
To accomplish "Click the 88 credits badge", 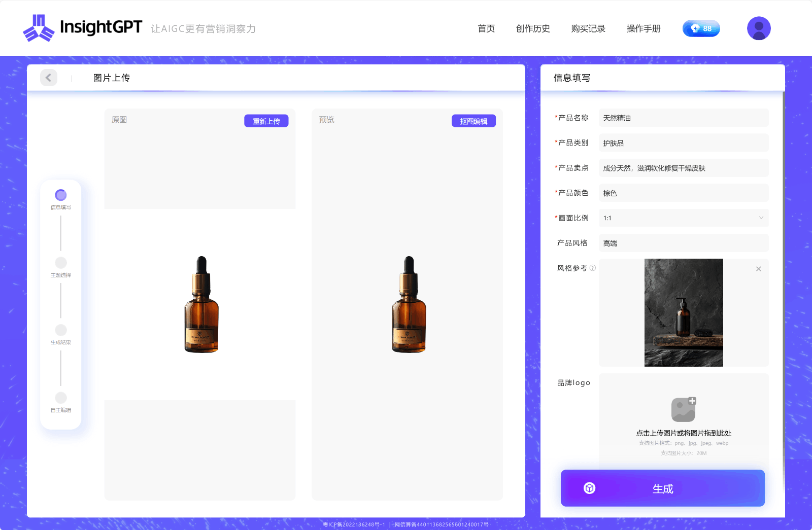I will pos(701,28).
